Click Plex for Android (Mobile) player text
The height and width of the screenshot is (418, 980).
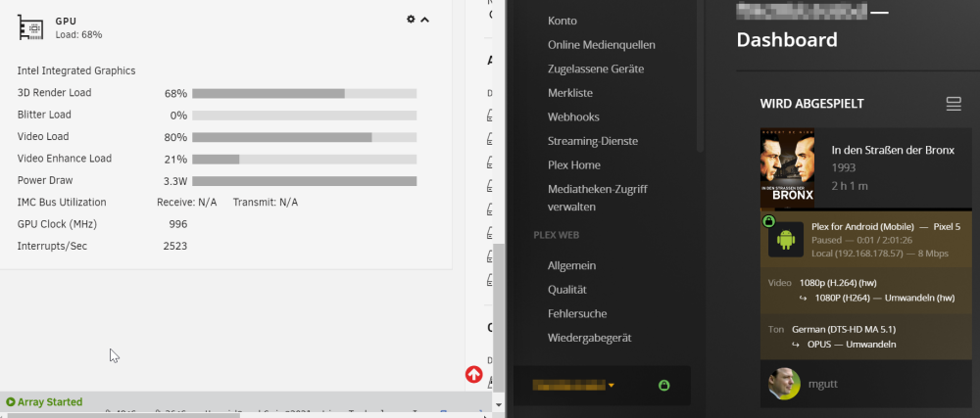coord(862,226)
